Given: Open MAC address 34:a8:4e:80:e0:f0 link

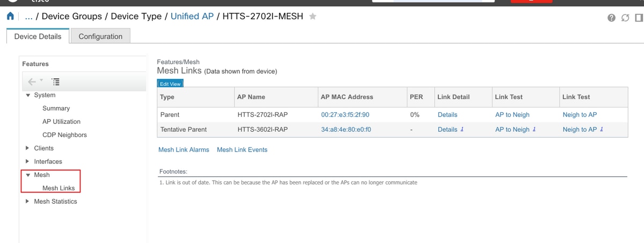Looking at the screenshot, I should [x=346, y=130].
